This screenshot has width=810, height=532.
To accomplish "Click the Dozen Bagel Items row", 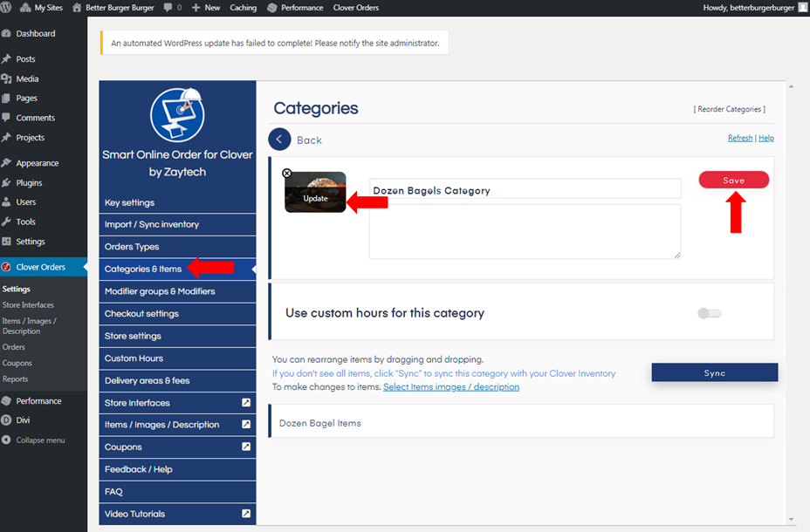I will (521, 423).
